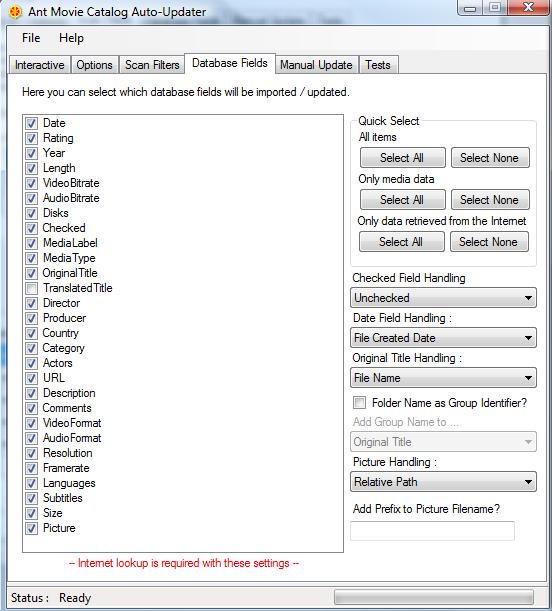Toggle the Year field checkbox
552x611 pixels.
tap(32, 154)
